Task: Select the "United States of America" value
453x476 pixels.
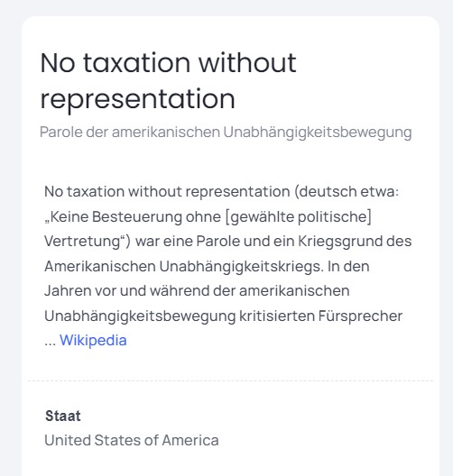Action: tap(132, 440)
